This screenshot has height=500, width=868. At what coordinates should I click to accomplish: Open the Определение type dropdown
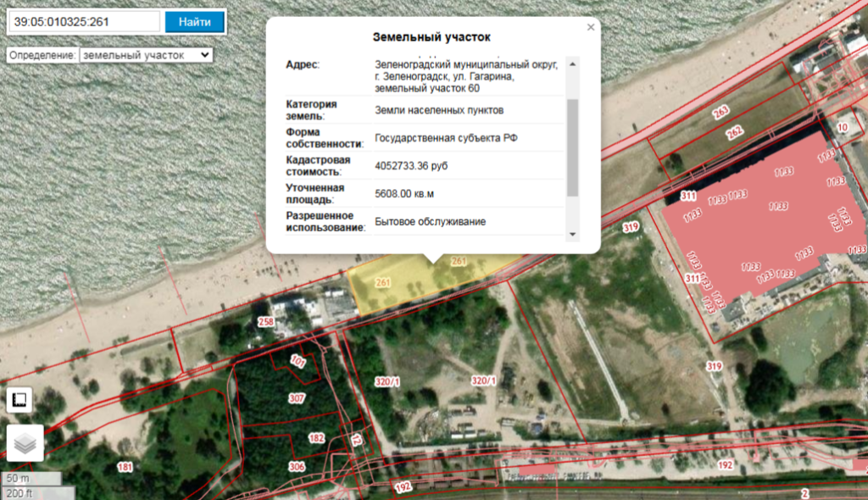145,54
